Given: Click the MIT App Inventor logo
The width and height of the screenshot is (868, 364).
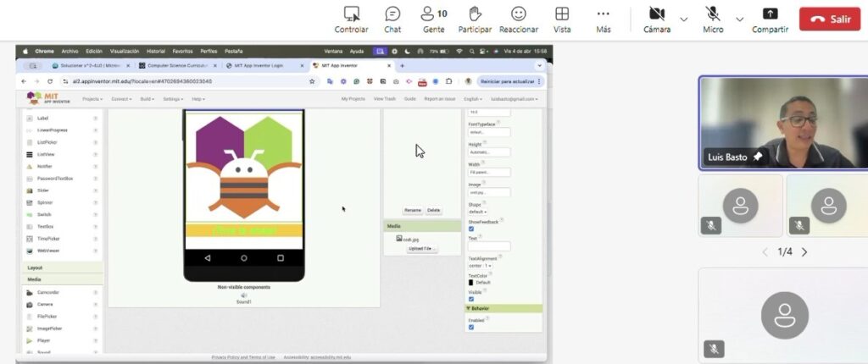Looking at the screenshot, I should pos(48,98).
